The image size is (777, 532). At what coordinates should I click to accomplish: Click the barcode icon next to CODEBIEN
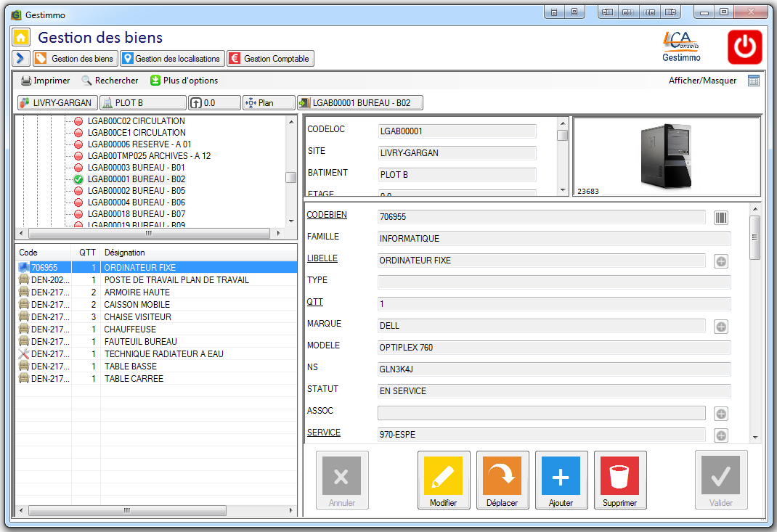click(x=720, y=218)
